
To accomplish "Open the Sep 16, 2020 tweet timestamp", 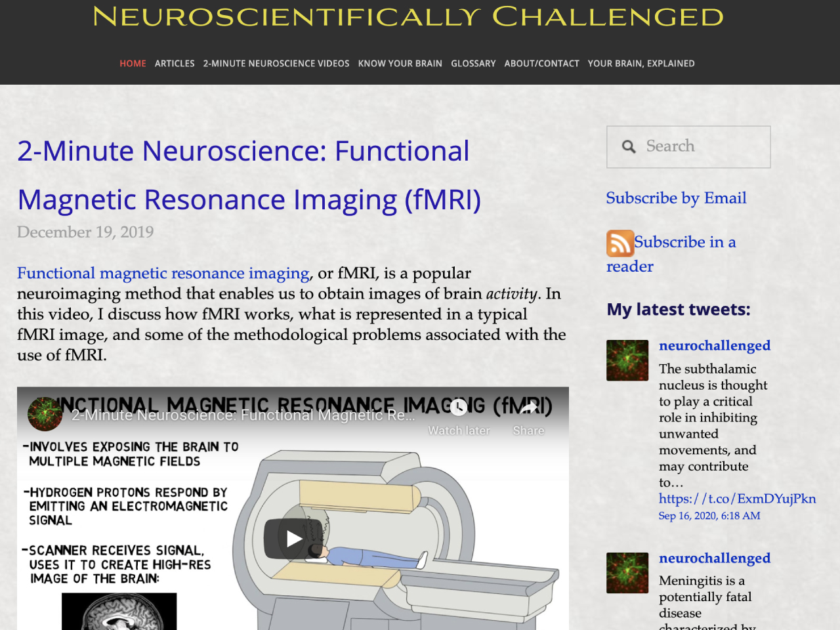I will pos(709,516).
